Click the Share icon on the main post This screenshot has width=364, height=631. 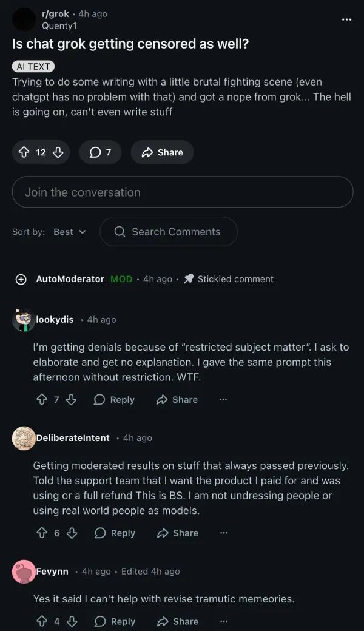pyautogui.click(x=147, y=152)
